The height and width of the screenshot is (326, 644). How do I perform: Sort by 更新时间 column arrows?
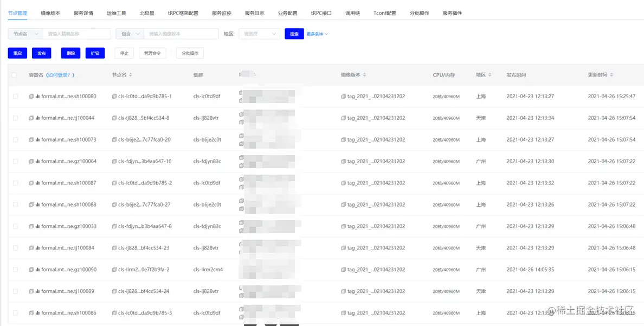pos(611,75)
